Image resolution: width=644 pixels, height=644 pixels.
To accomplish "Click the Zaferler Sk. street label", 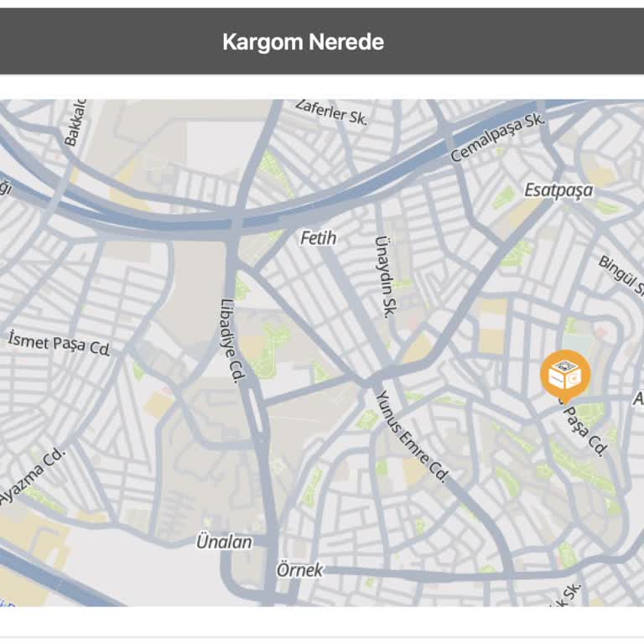I will point(331,112).
